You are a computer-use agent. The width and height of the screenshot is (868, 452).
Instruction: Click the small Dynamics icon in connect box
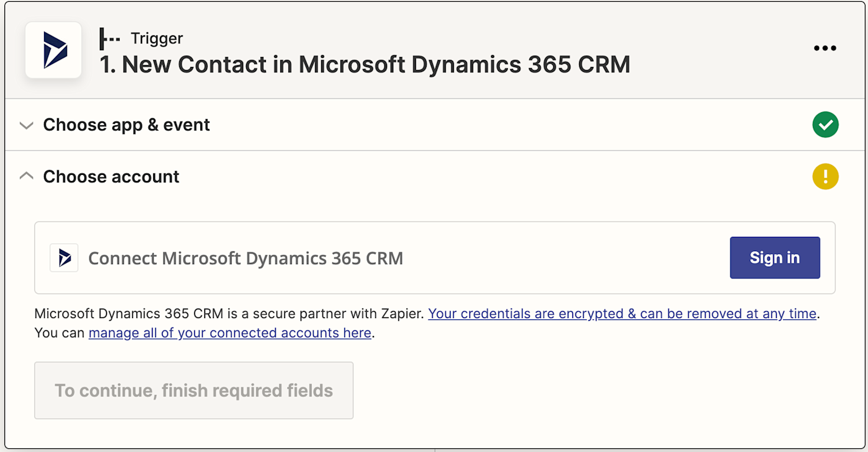[64, 258]
